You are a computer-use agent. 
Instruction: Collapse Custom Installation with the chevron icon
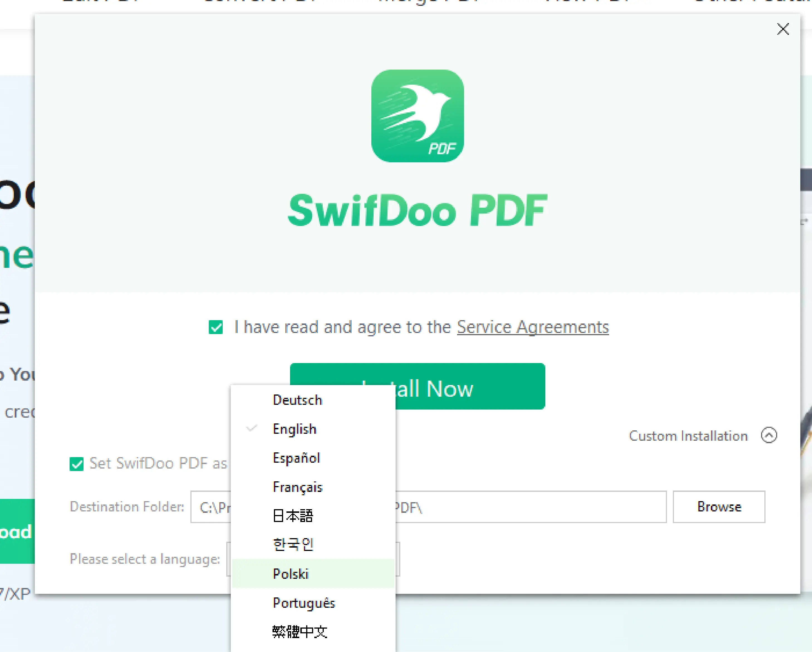(769, 435)
